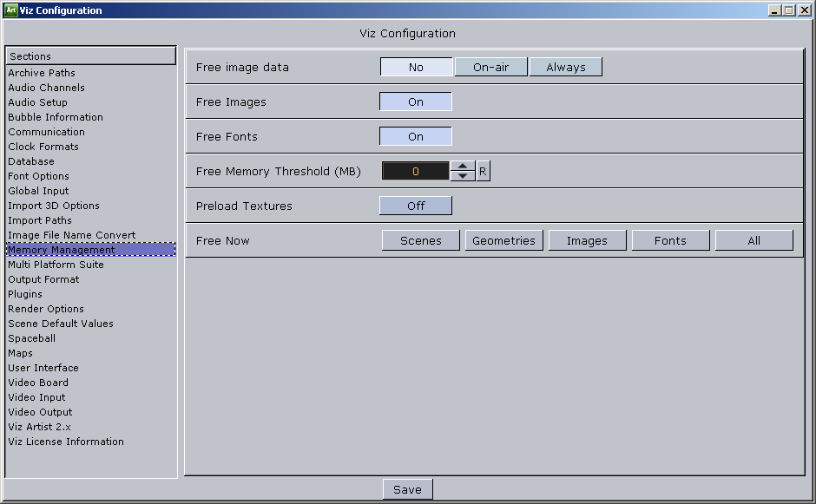Screen dimensions: 816x504
Task: Set Free image data to Always
Action: [565, 66]
